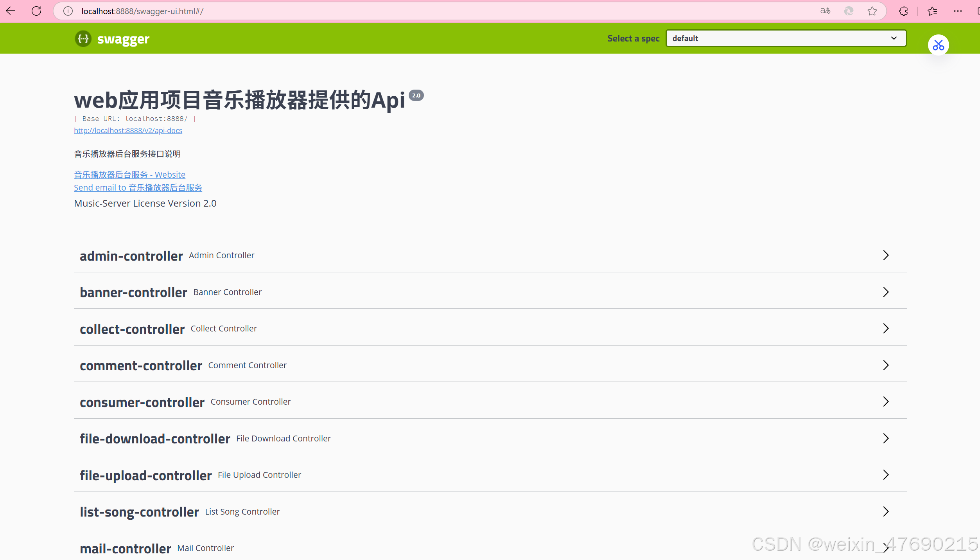
Task: Open the favorites list icon
Action: pyautogui.click(x=932, y=11)
